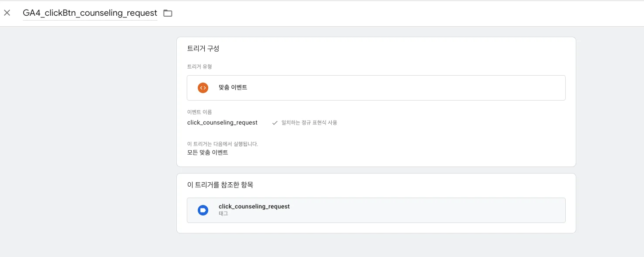Open the 맞춤 이벤트 trigger type selector

pos(376,87)
